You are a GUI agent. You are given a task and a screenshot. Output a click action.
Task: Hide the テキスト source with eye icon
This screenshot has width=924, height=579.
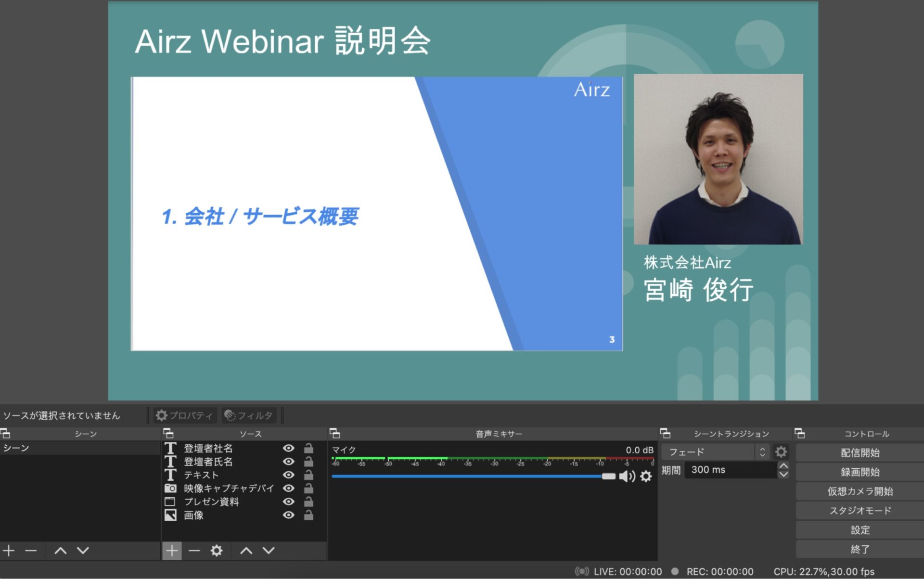(288, 475)
